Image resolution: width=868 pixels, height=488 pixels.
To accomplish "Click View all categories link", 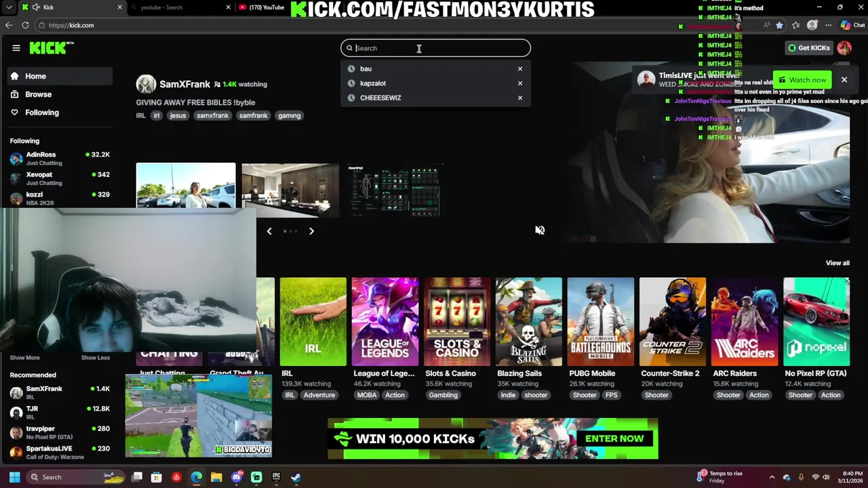I will click(837, 263).
